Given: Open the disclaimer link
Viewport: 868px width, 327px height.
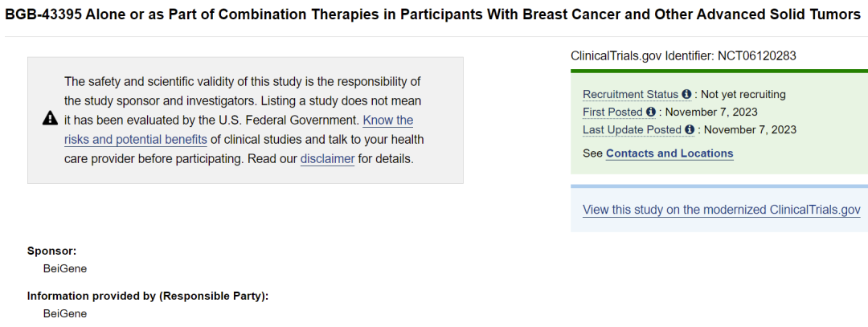Looking at the screenshot, I should [x=327, y=159].
